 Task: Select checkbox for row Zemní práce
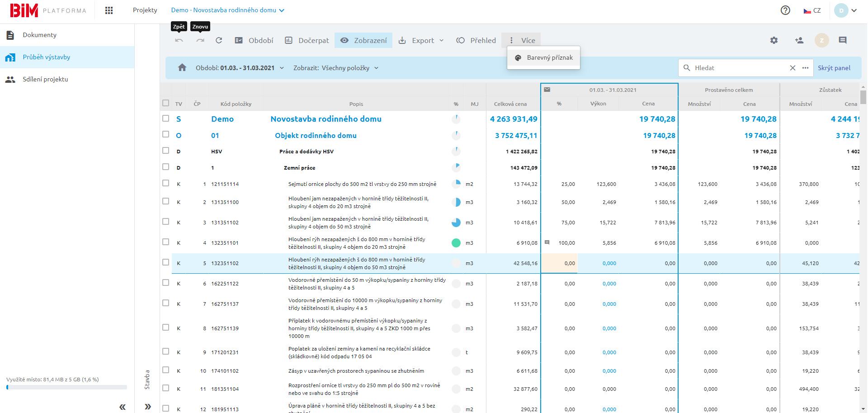pyautogui.click(x=166, y=167)
